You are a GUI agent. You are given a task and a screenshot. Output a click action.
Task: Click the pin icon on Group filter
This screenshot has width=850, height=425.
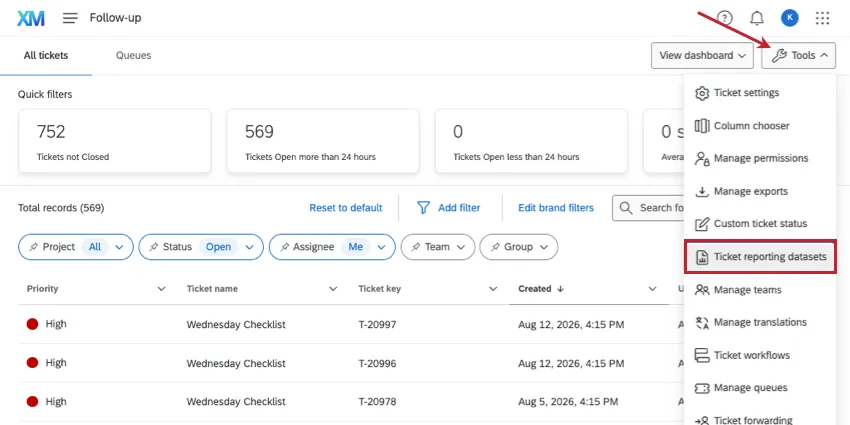click(x=495, y=247)
